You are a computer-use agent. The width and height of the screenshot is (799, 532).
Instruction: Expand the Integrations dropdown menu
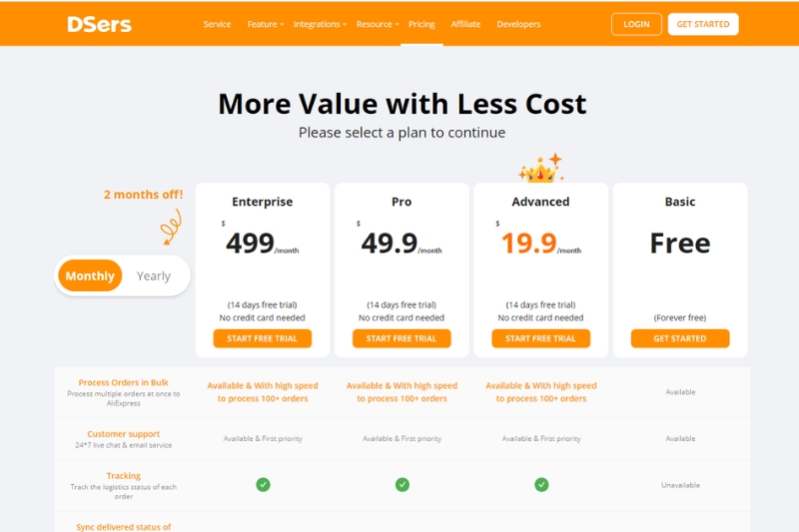[320, 24]
